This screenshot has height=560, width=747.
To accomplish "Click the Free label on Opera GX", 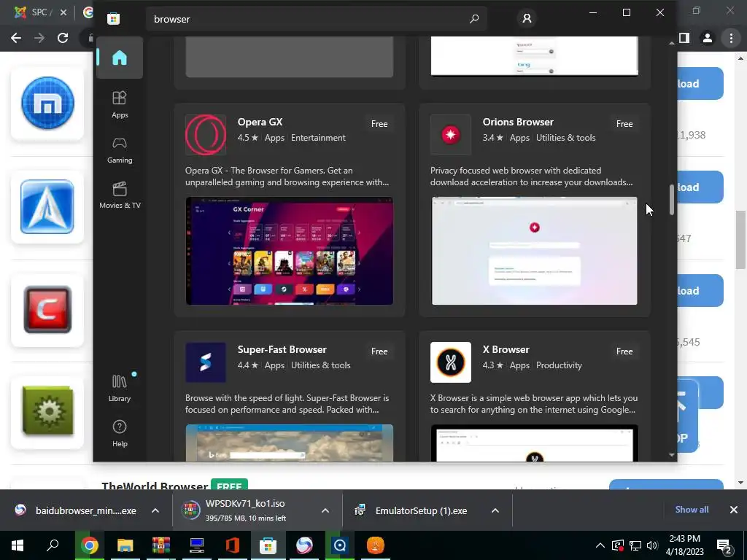I will click(379, 124).
